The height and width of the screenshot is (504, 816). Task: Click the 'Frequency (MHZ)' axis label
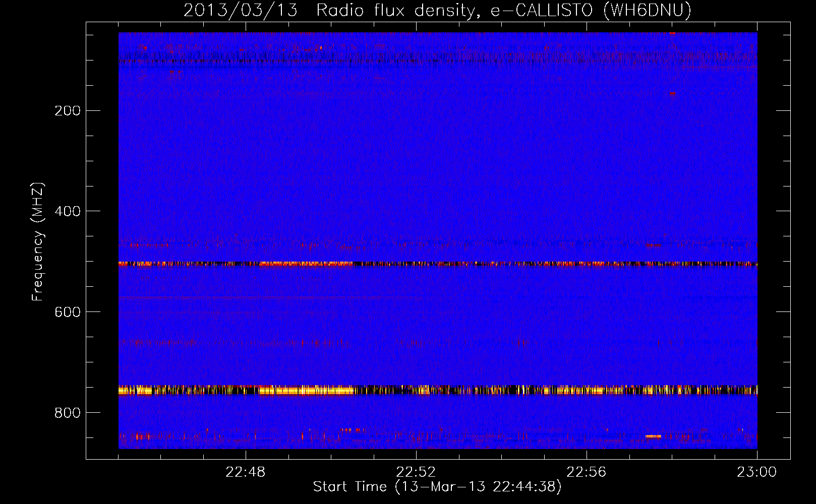click(x=38, y=242)
